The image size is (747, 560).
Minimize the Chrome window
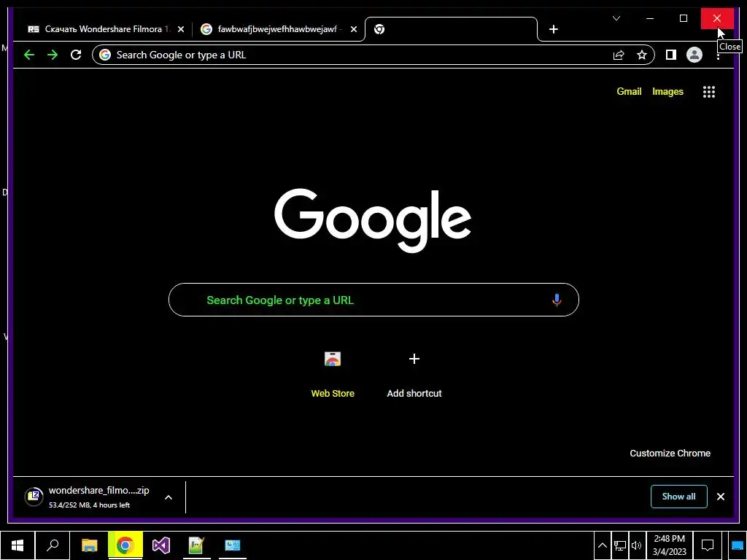tap(650, 18)
